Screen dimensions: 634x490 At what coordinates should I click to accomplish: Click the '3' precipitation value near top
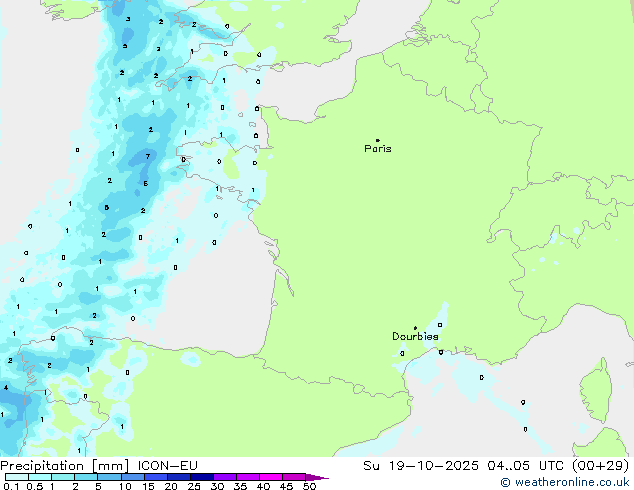click(128, 19)
